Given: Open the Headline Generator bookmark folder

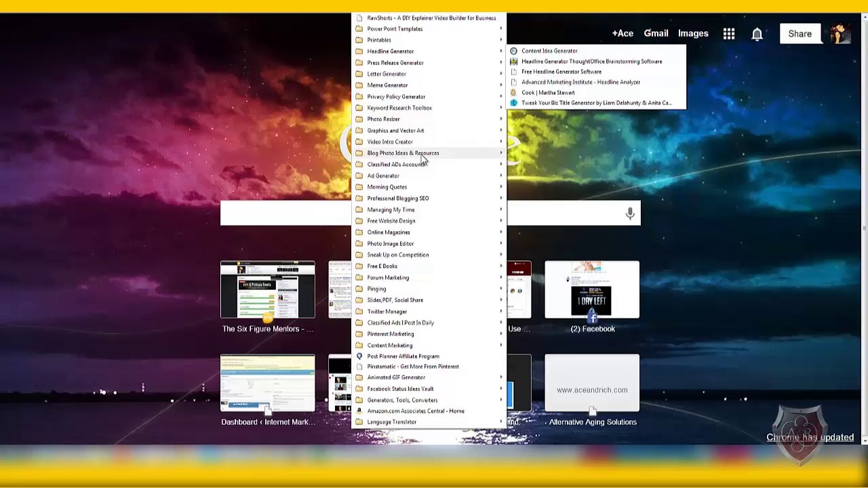Looking at the screenshot, I should coord(429,52).
